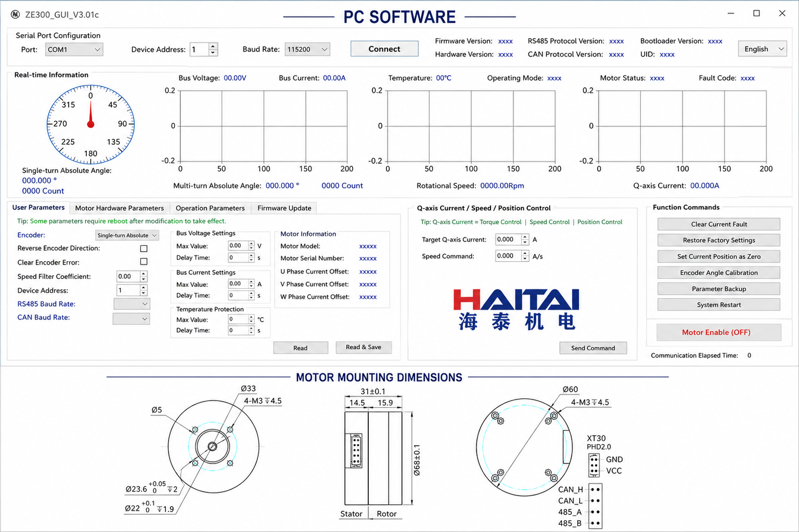Tick the Clear Encoder Error checkbox

click(x=144, y=262)
